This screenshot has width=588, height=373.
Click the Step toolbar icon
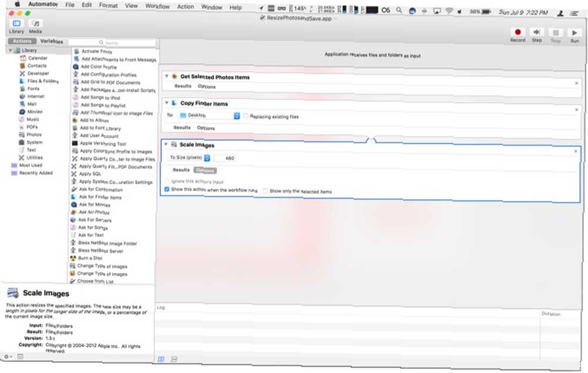pyautogui.click(x=537, y=32)
